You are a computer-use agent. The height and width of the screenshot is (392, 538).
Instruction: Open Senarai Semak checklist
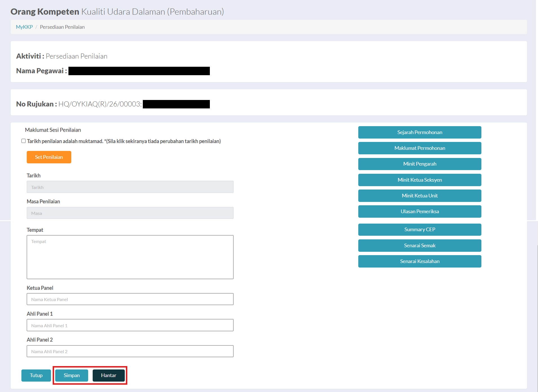(420, 246)
